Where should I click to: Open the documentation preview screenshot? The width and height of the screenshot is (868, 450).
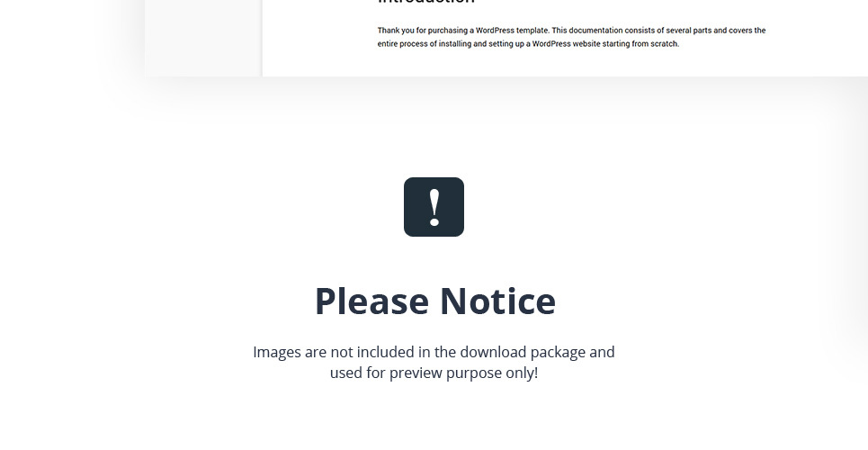506,38
